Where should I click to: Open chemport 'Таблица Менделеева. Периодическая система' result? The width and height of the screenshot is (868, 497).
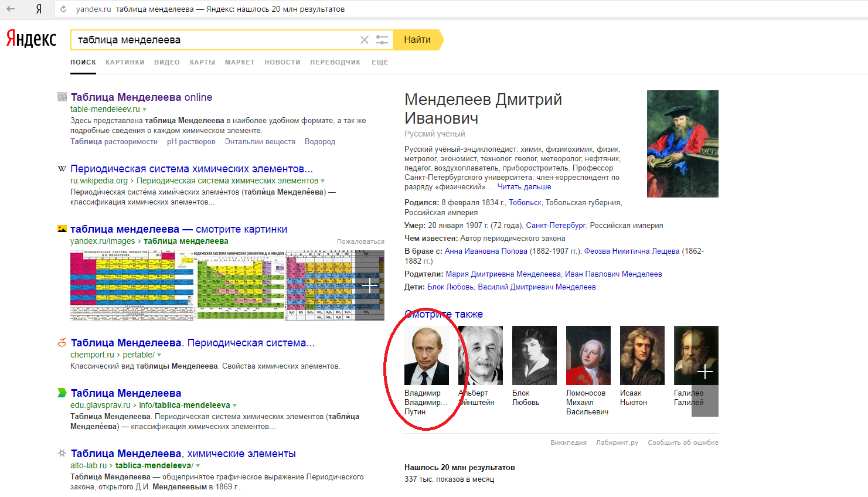[193, 343]
